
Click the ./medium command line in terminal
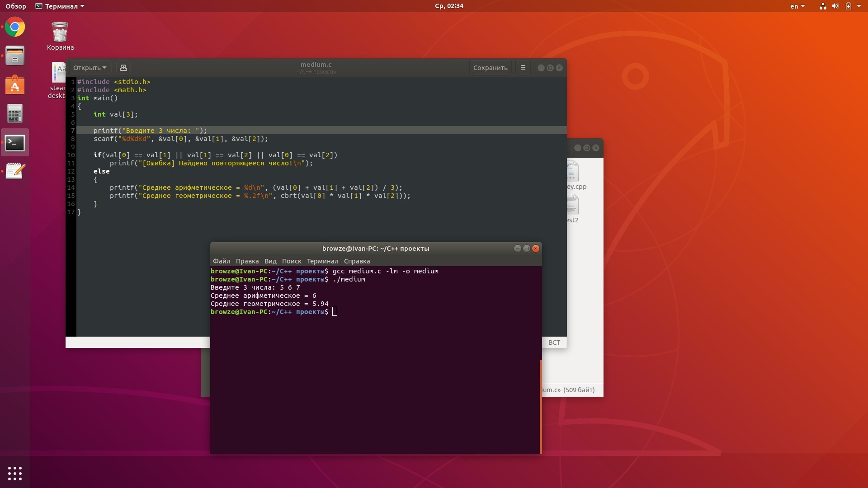(349, 279)
